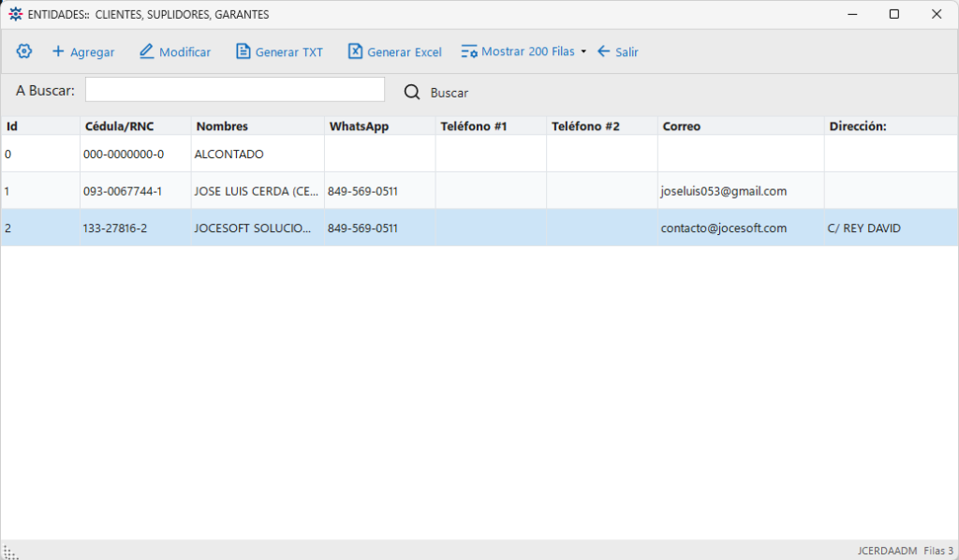The image size is (959, 560).
Task: Click email joseluis053@gmail.com cell
Action: pos(742,191)
